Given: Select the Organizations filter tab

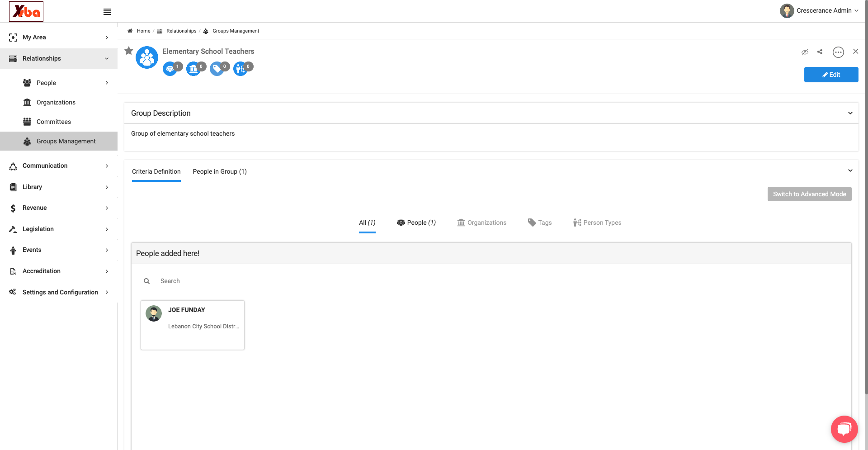Looking at the screenshot, I should click(x=482, y=223).
